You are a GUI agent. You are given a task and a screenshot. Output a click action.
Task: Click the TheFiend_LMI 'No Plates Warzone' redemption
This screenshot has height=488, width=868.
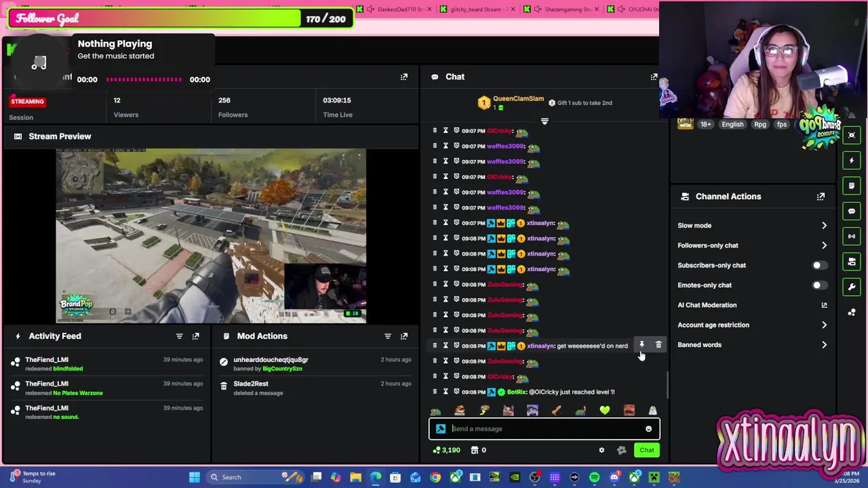coord(108,389)
